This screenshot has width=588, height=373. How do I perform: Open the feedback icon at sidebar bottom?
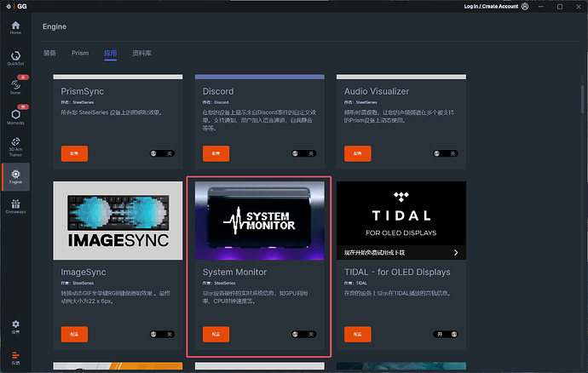(14, 356)
